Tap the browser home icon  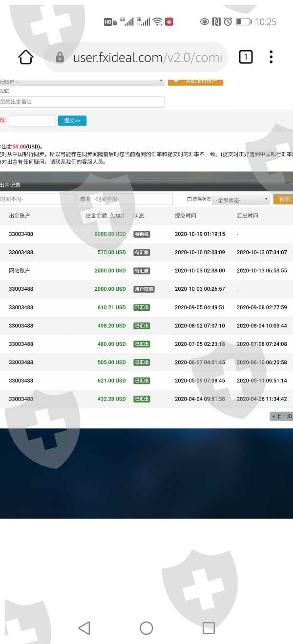coord(26,58)
